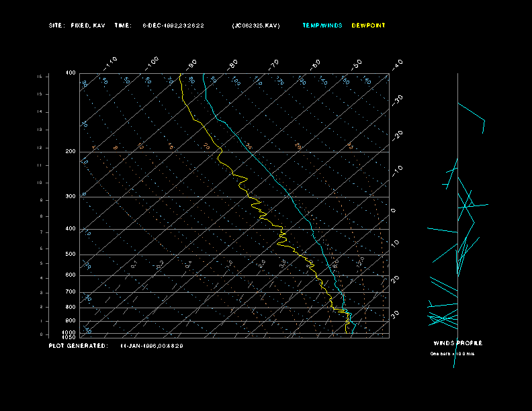
Task: Click the -40 temperature label at top right
Action: click(x=396, y=64)
